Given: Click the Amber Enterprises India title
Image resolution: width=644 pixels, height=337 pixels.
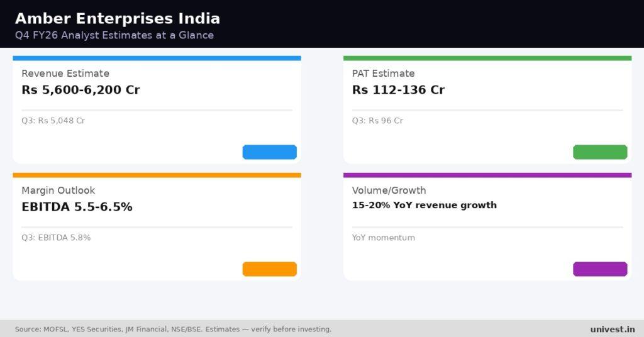Looking at the screenshot, I should click(x=118, y=18).
